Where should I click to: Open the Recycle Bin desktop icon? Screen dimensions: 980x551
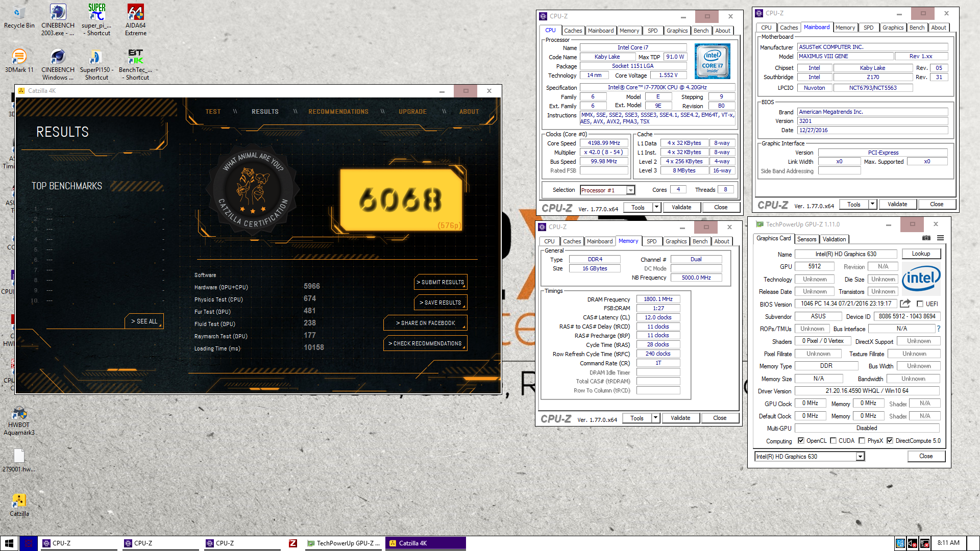pyautogui.click(x=19, y=16)
